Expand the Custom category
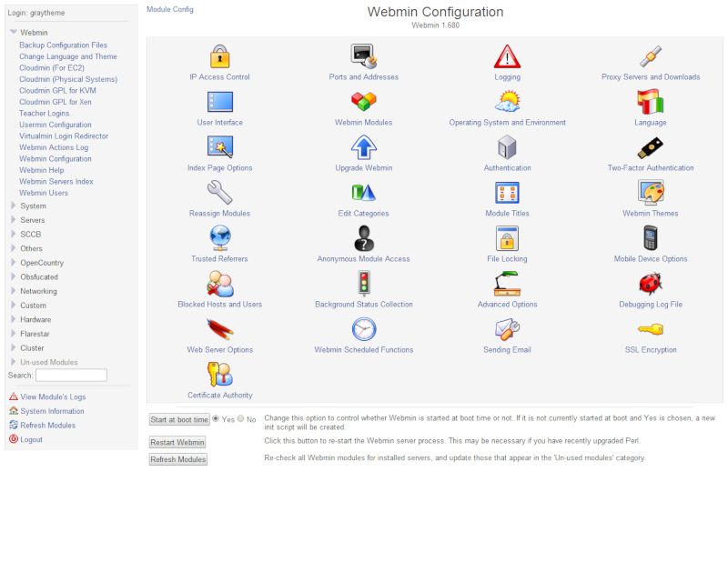 point(14,305)
